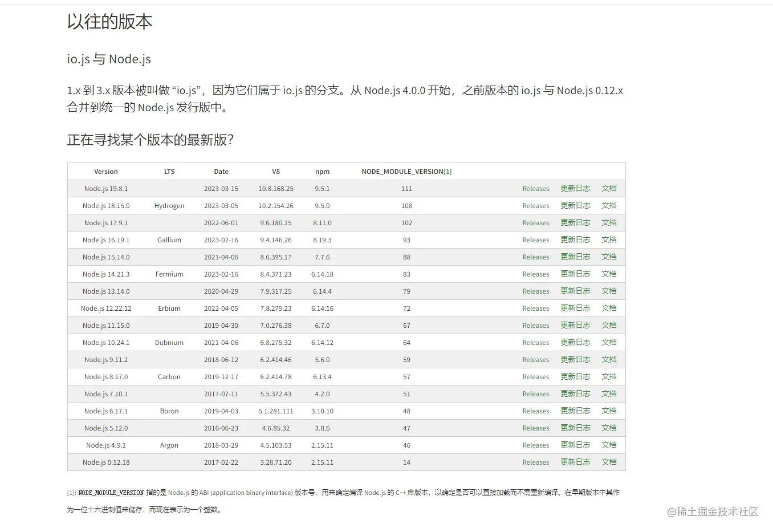The height and width of the screenshot is (532, 773).
Task: Open 文档 for Node.js 19.8.1
Action: coord(609,189)
